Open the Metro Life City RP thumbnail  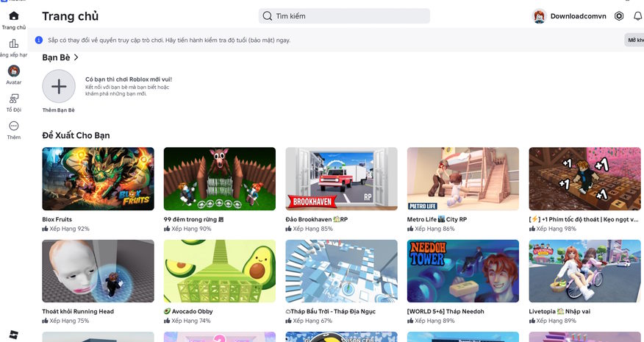click(x=463, y=179)
